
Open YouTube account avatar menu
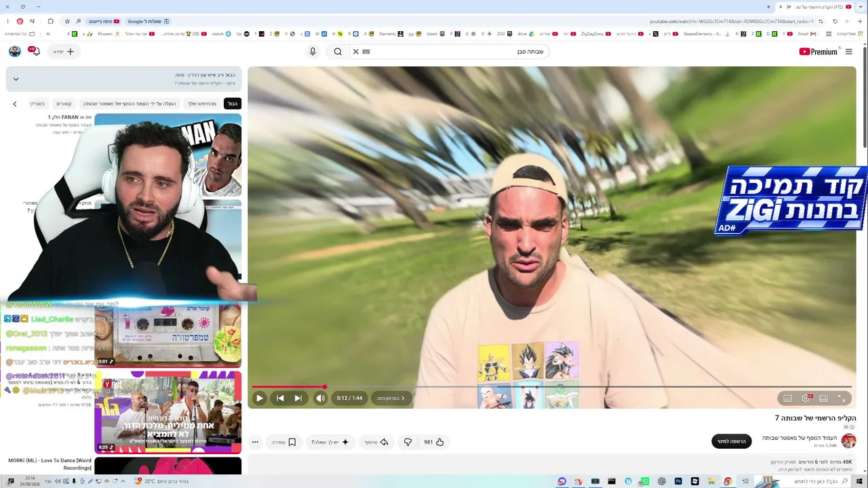14,51
